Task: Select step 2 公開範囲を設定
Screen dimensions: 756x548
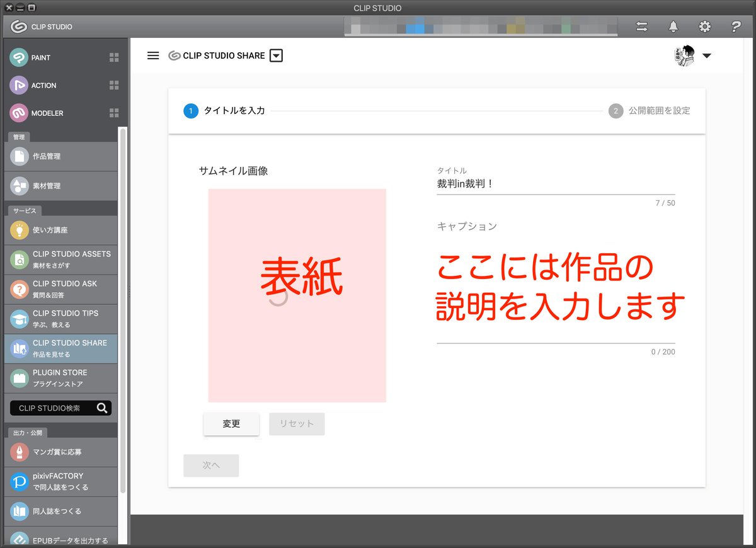Action: coord(650,111)
